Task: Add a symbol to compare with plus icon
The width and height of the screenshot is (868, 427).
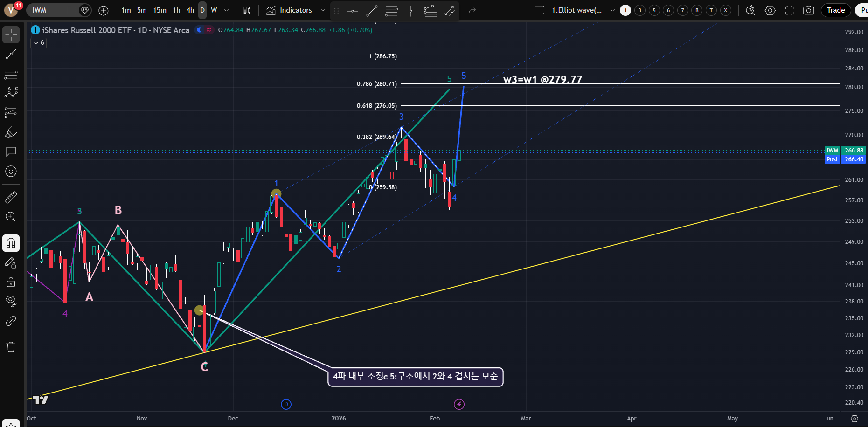Action: click(x=104, y=10)
